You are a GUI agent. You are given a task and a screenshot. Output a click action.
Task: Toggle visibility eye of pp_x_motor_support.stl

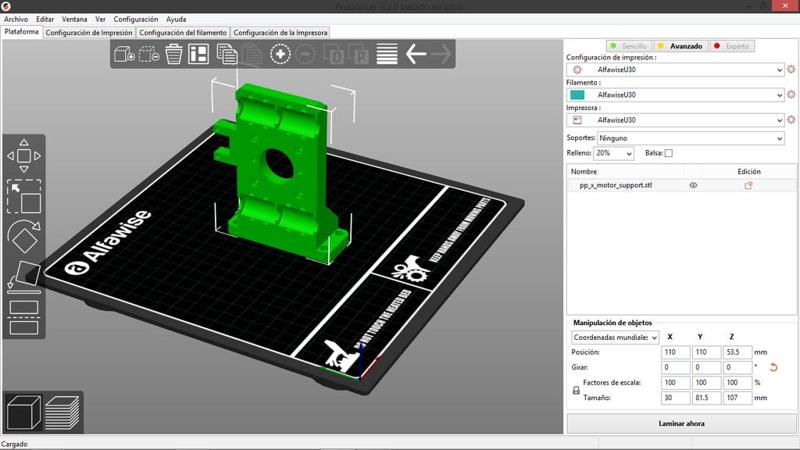[x=693, y=185]
